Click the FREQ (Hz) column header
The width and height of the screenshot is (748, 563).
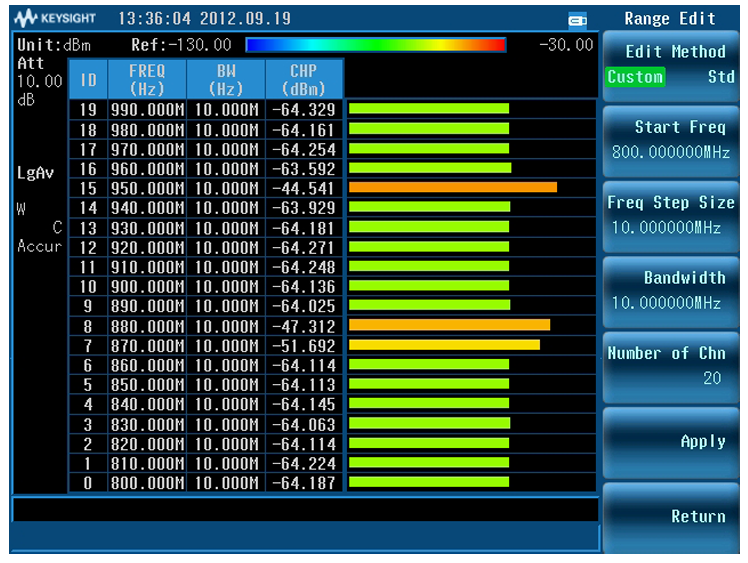click(x=147, y=79)
